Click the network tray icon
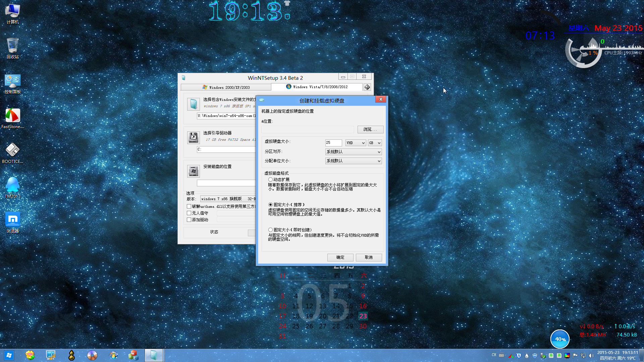 (583, 356)
